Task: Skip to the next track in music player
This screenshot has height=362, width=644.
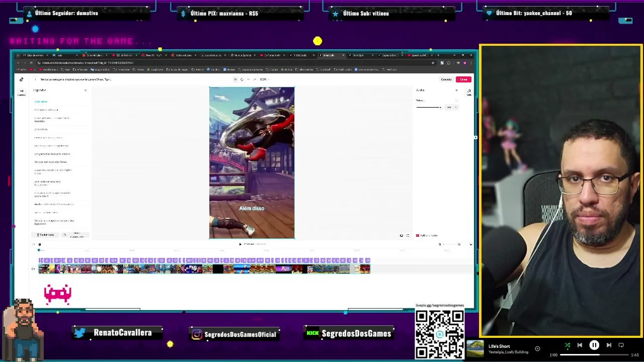Action: 609,345
